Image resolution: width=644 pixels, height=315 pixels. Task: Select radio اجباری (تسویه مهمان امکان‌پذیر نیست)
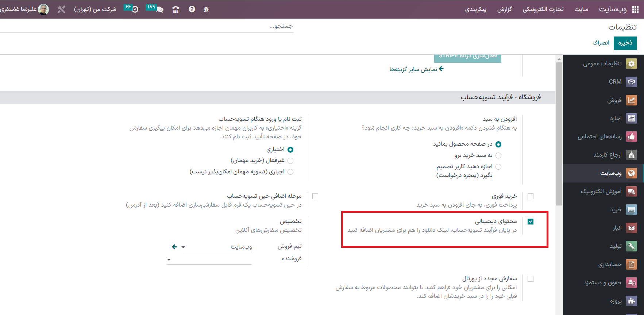[290, 172]
